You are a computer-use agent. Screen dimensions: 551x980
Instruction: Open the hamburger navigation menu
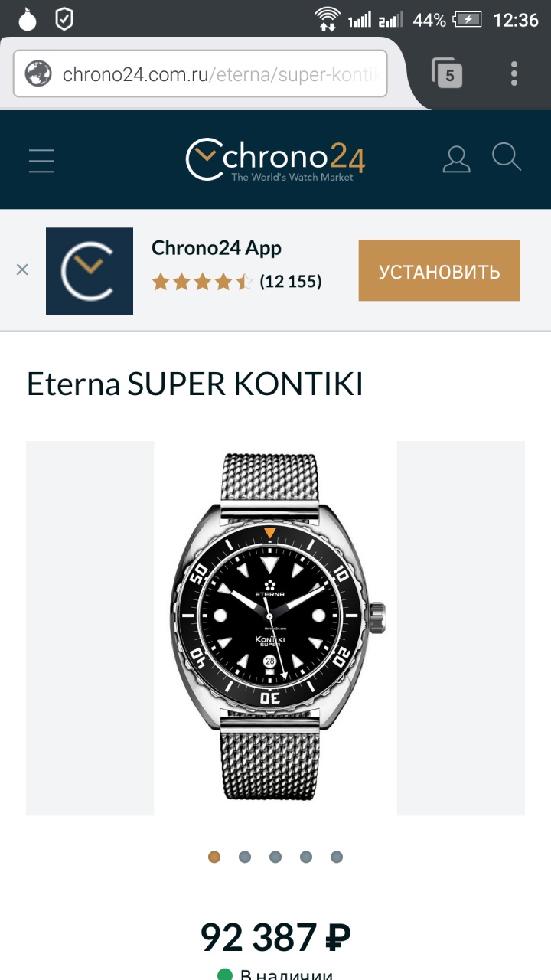(41, 160)
